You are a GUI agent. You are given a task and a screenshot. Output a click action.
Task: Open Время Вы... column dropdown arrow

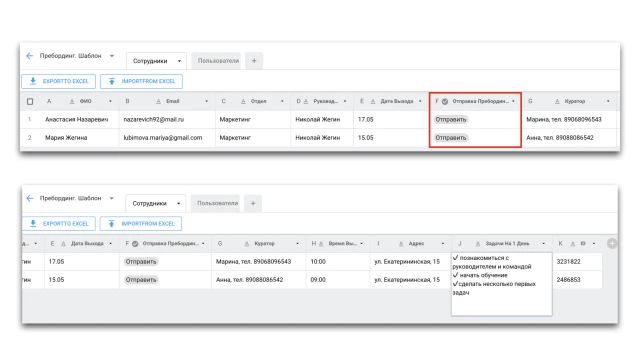tap(362, 244)
